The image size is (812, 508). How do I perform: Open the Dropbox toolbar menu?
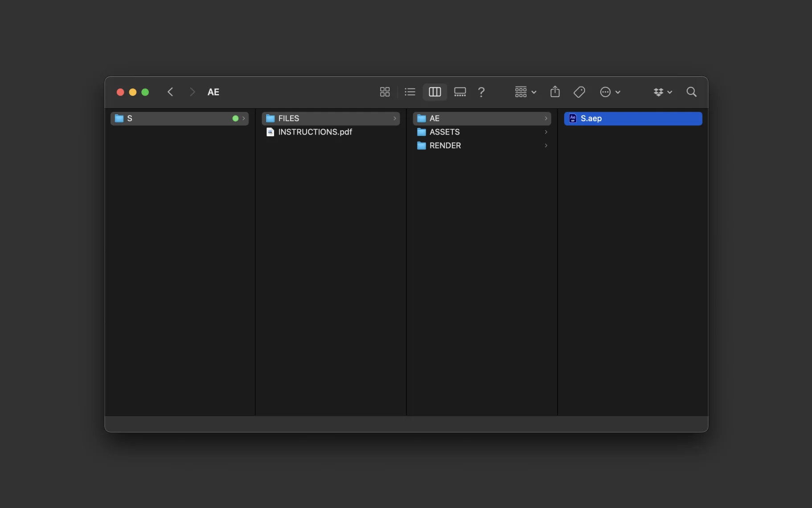click(x=662, y=92)
